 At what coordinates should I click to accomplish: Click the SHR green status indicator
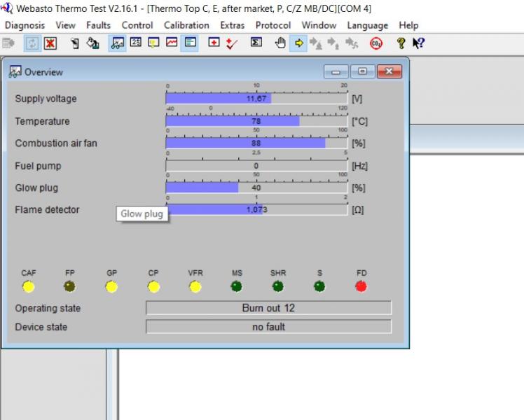click(278, 286)
